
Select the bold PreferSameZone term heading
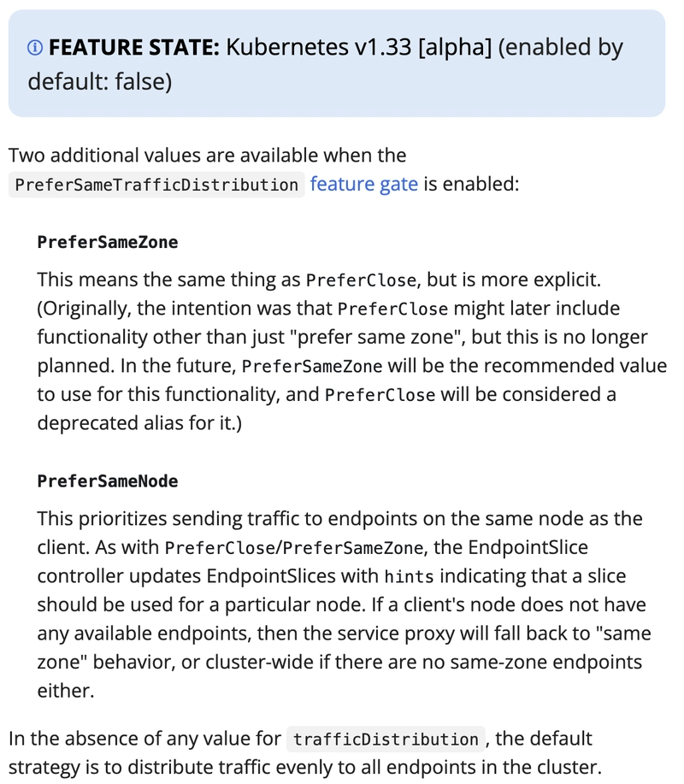coord(108,243)
